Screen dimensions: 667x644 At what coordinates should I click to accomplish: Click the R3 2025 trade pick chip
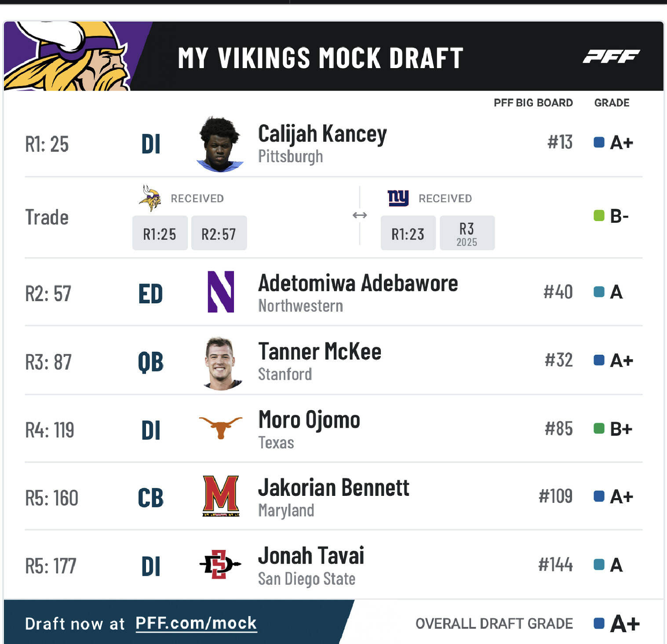coord(467,233)
